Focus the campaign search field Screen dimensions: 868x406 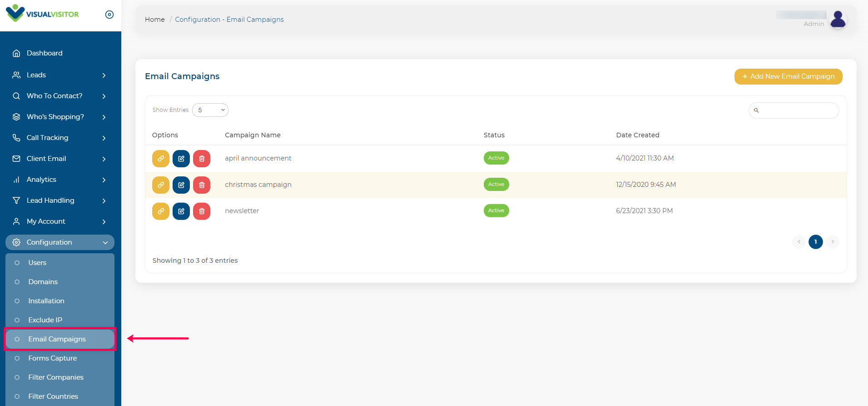794,110
